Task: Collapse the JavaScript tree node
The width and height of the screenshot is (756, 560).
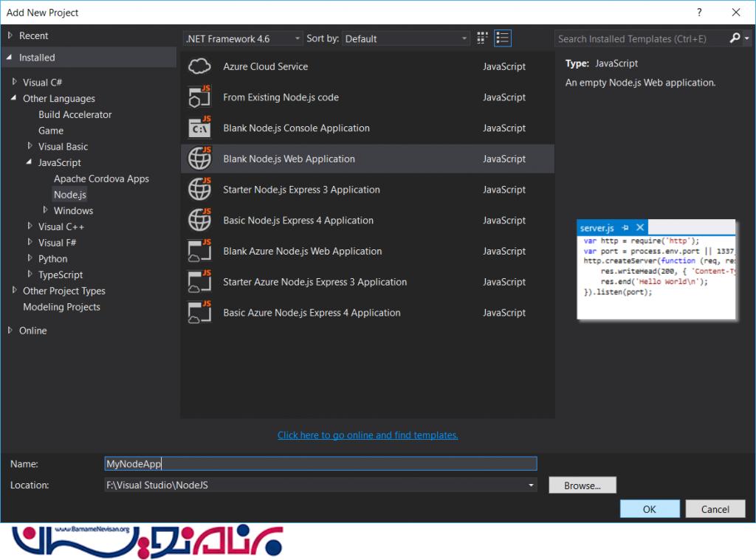Action: point(29,162)
